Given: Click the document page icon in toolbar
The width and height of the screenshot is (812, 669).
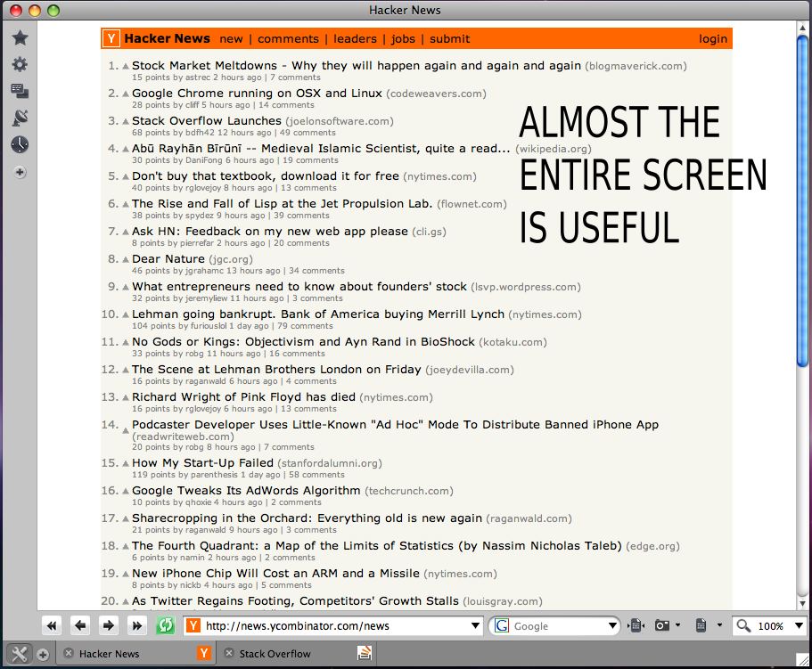Looking at the screenshot, I should pos(701,626).
